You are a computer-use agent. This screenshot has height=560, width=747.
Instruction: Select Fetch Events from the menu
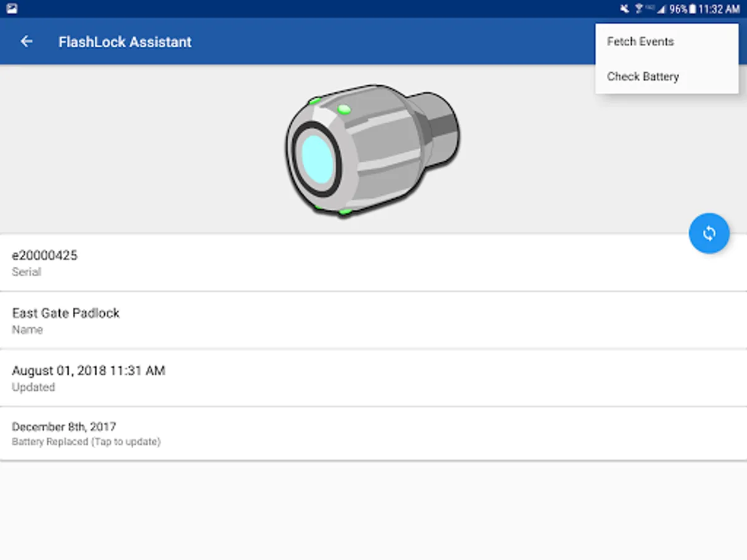click(x=667, y=42)
